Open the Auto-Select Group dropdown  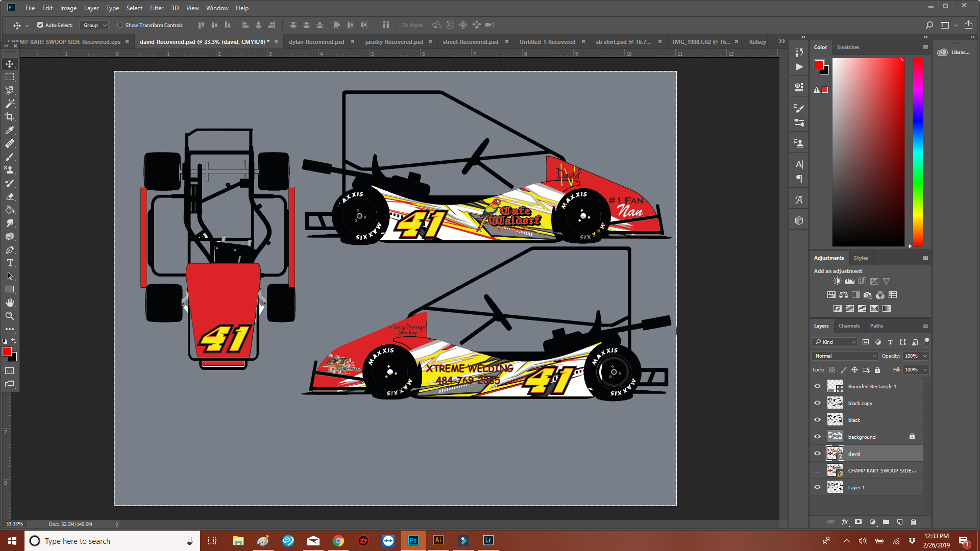[x=95, y=25]
